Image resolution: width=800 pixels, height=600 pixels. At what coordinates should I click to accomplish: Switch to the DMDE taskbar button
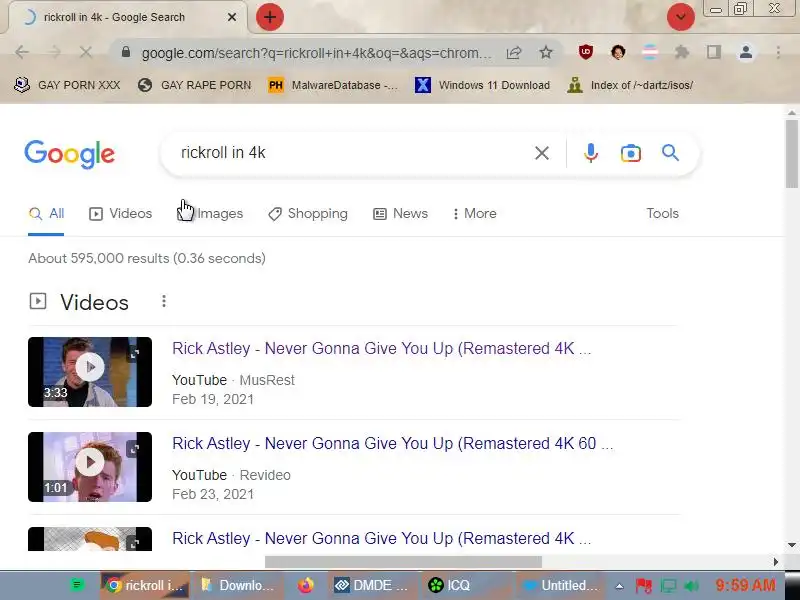(x=371, y=585)
